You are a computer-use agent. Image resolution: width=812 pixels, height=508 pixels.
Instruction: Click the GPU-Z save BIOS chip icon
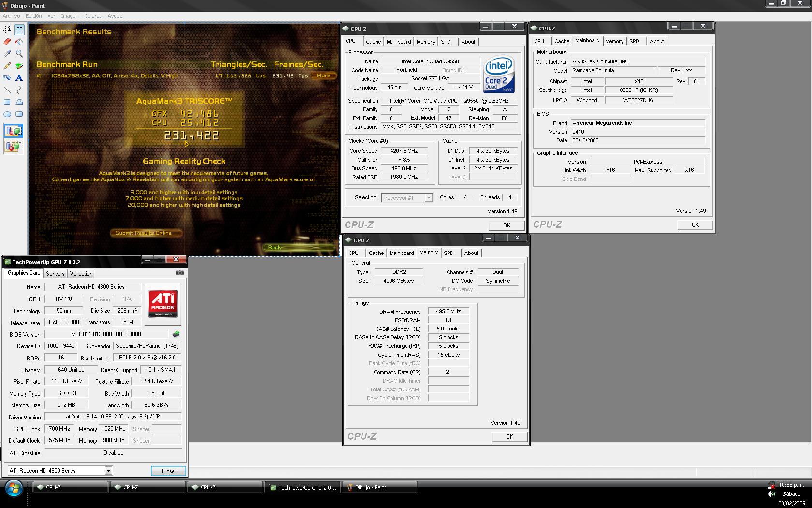pyautogui.click(x=176, y=334)
